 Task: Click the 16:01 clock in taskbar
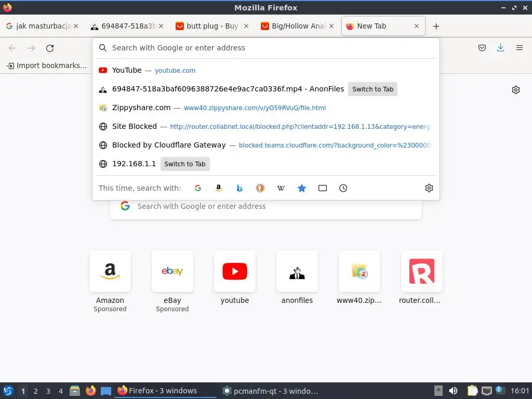pyautogui.click(x=520, y=391)
